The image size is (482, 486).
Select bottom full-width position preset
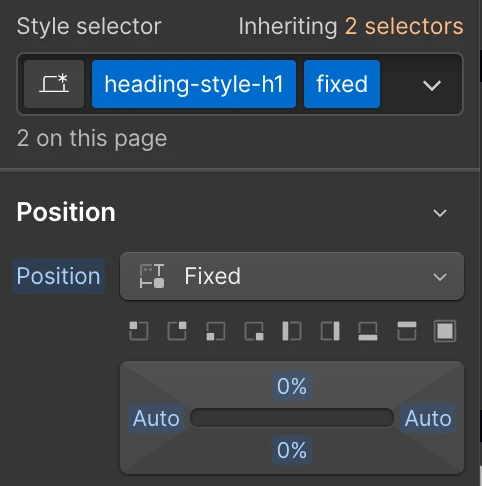[x=368, y=331]
